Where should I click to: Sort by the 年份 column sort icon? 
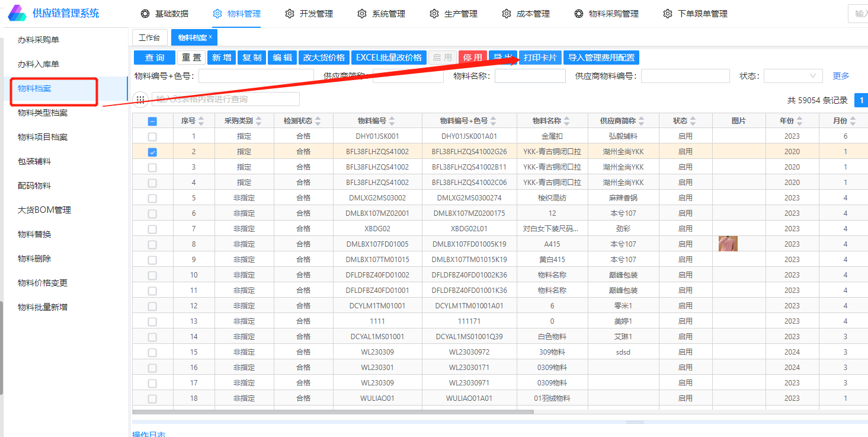(x=800, y=121)
